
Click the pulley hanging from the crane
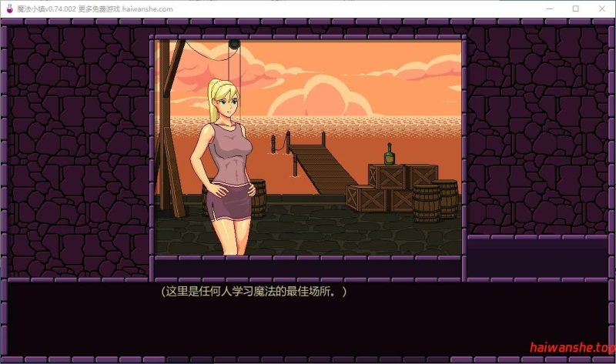(234, 45)
